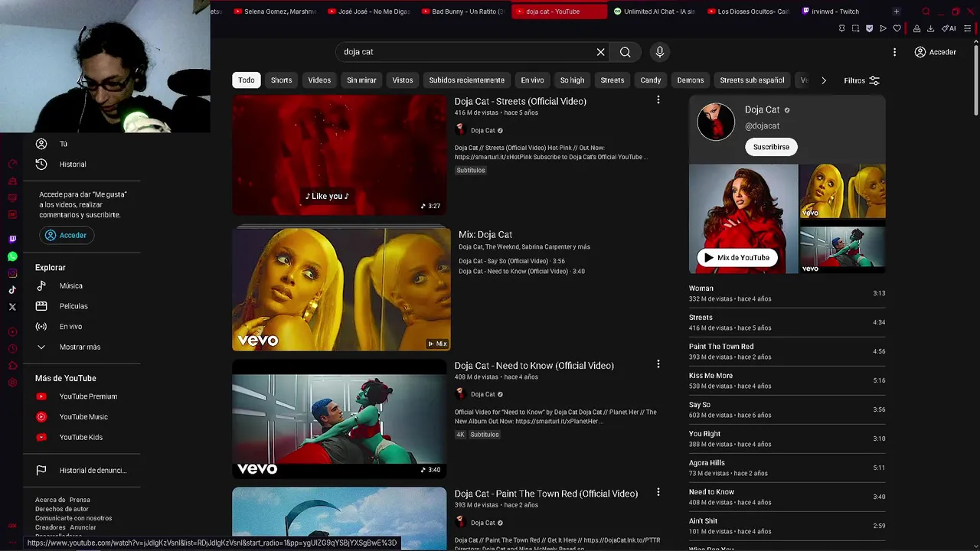This screenshot has height=551, width=980.
Task: Click Acceder button in the top right
Action: [935, 52]
